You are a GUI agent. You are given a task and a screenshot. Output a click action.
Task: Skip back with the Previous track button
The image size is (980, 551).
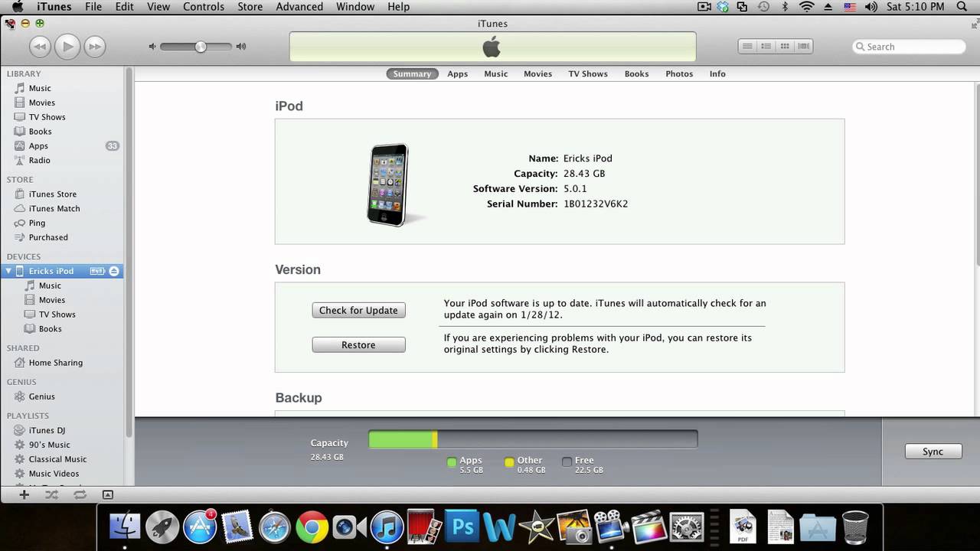pos(40,47)
